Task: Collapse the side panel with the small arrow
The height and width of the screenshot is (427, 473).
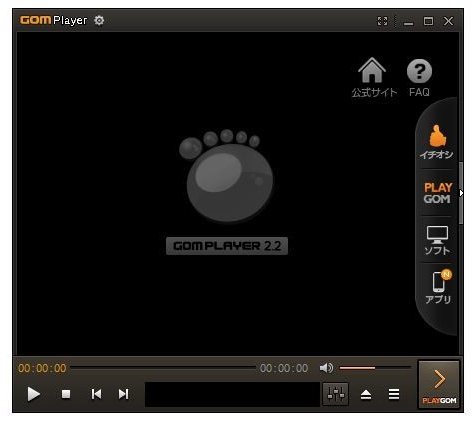Action: point(461,193)
